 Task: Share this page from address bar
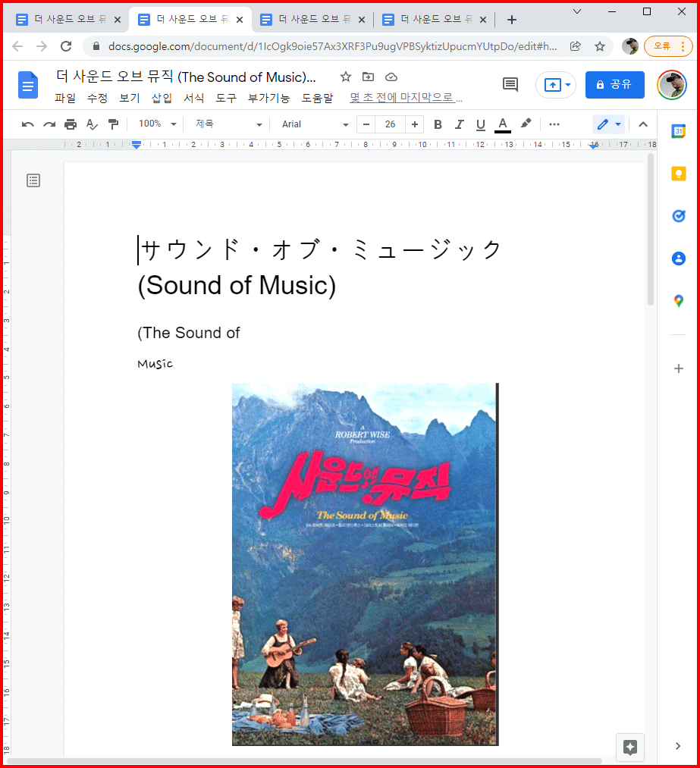tap(576, 46)
